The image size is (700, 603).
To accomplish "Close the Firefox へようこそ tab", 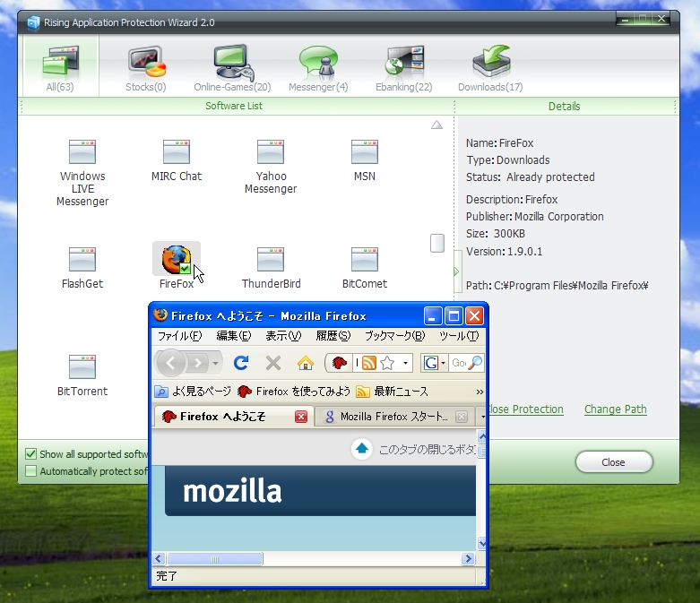I will tap(301, 417).
